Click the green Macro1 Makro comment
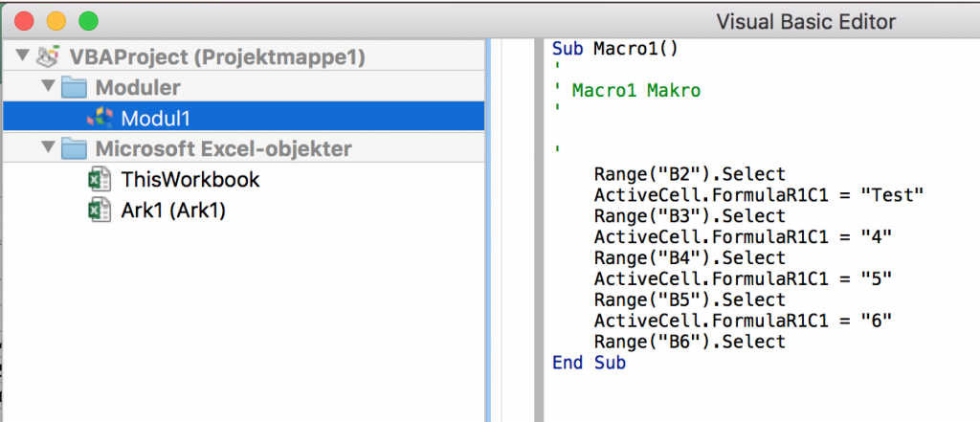The width and height of the screenshot is (980, 422). [636, 91]
